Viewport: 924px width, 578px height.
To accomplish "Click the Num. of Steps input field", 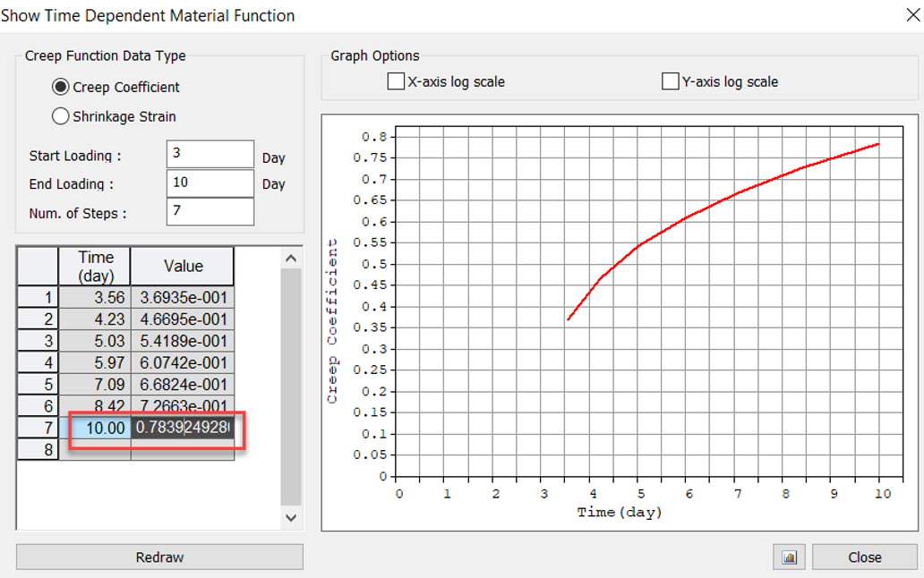I will [210, 212].
